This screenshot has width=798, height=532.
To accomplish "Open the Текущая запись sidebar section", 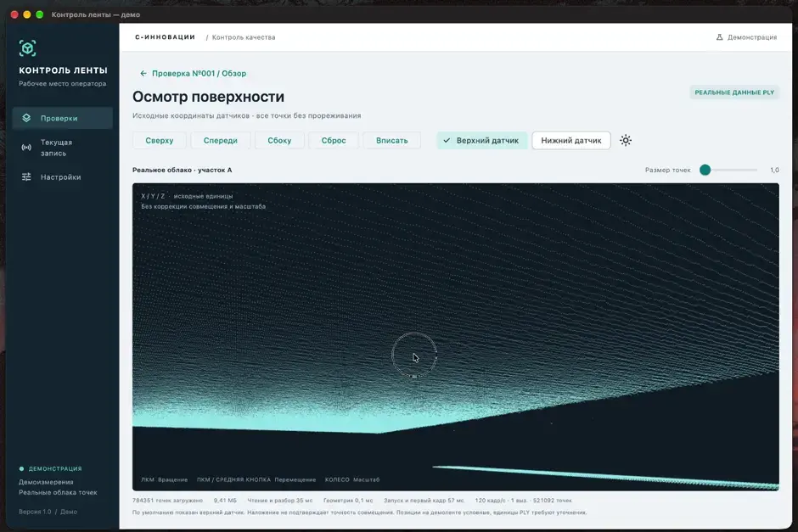I will point(63,148).
